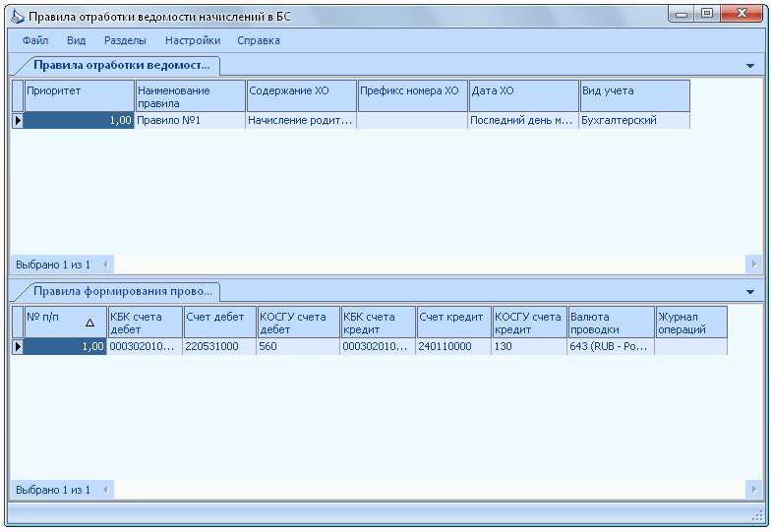Click the window resize grip in status bar
Viewport: 772px width, 532px height.
(757, 515)
